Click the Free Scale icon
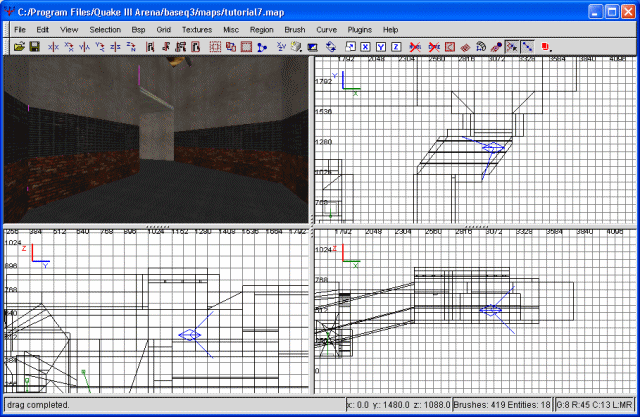This screenshot has width=640, height=417. [350, 47]
